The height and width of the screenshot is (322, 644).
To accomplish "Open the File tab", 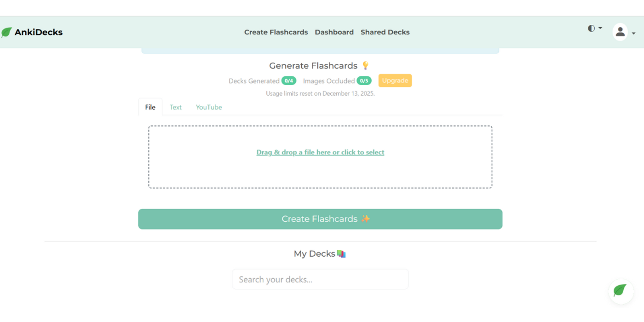I will coord(150,107).
